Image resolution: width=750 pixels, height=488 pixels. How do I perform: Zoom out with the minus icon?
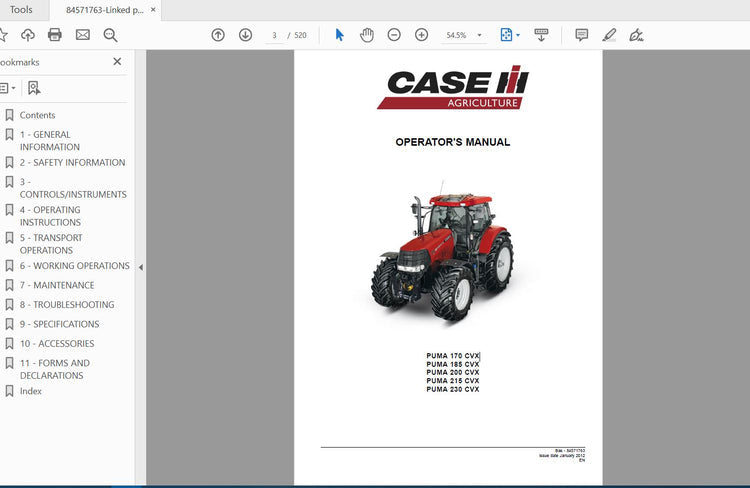coord(394,35)
